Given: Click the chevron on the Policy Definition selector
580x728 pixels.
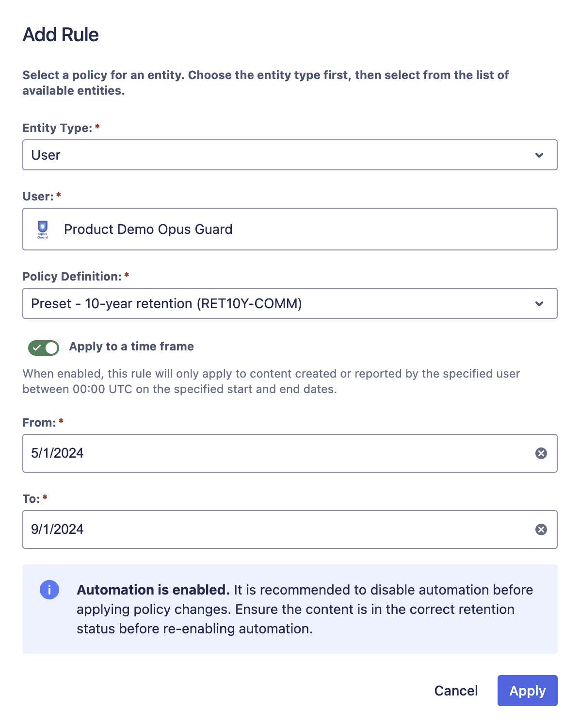Looking at the screenshot, I should pyautogui.click(x=540, y=303).
